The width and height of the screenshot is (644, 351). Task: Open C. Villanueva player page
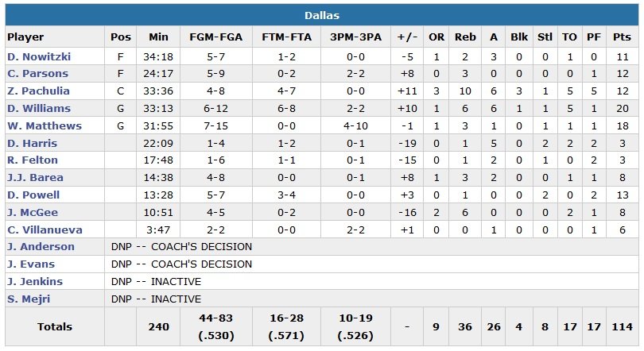(42, 229)
